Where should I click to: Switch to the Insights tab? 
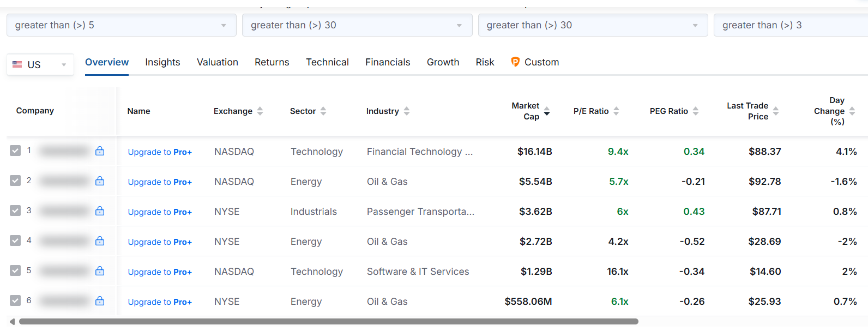click(x=162, y=62)
